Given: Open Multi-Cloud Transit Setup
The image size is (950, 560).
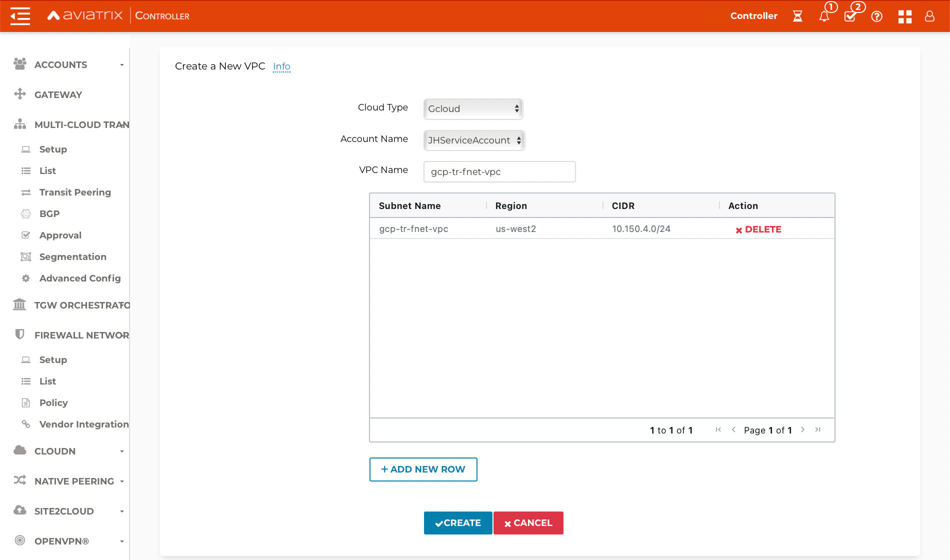Looking at the screenshot, I should tap(53, 149).
